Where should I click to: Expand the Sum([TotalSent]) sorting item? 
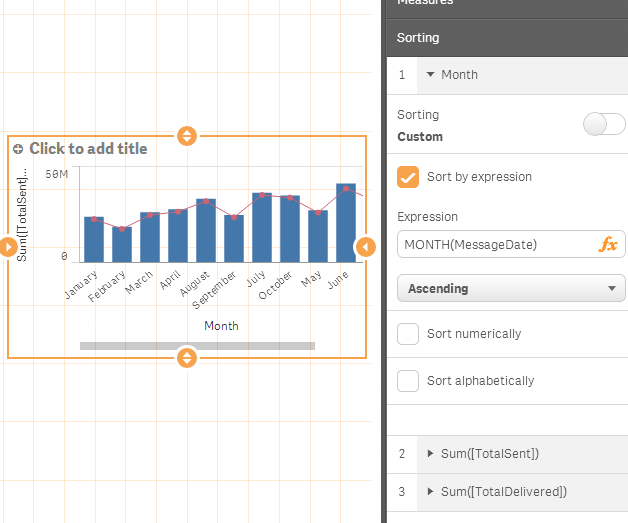point(430,454)
